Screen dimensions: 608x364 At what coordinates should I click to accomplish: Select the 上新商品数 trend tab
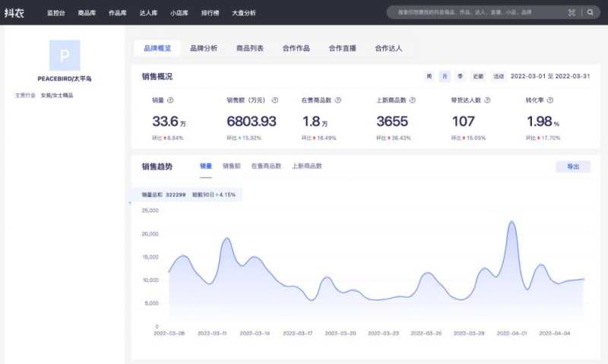[x=307, y=166]
